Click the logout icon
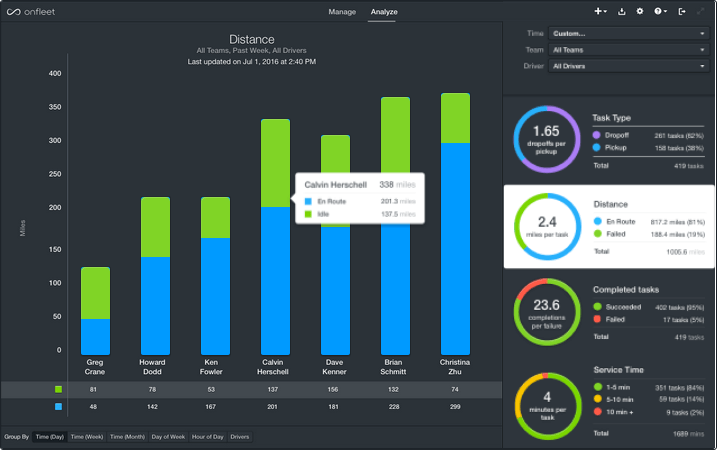Screen dimensions: 717x451 682,11
